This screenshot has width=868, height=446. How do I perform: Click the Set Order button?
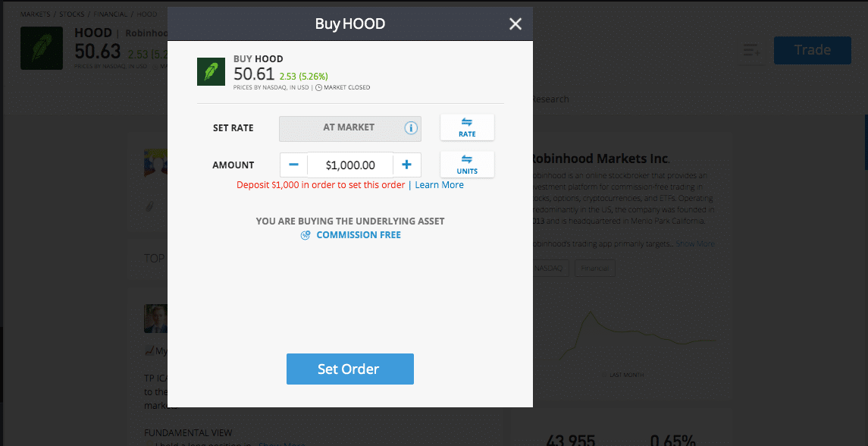(350, 369)
